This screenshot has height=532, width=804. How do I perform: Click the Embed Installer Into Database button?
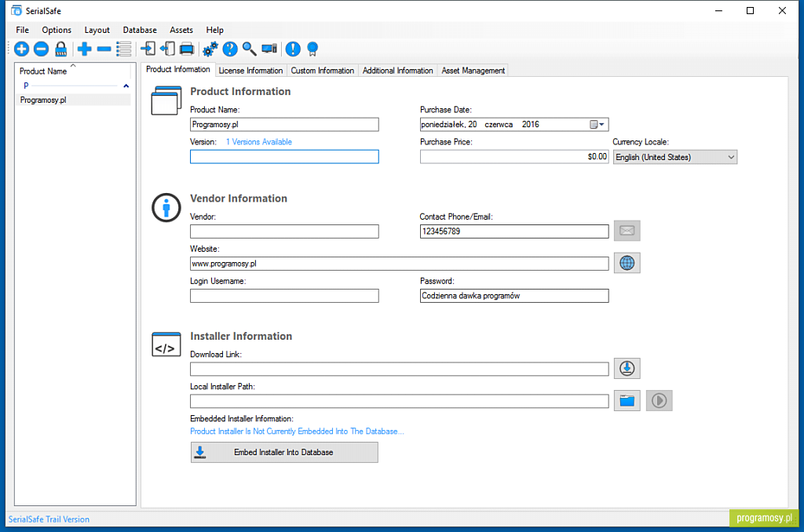(284, 453)
